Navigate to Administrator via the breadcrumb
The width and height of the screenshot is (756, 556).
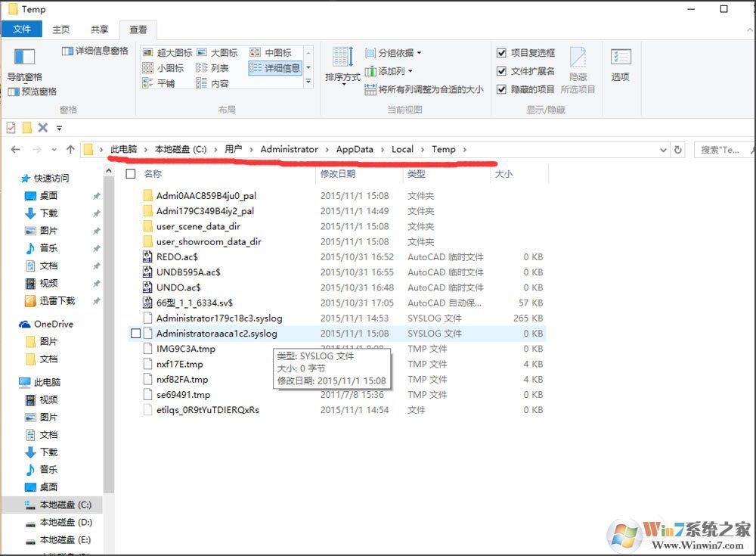tap(290, 149)
